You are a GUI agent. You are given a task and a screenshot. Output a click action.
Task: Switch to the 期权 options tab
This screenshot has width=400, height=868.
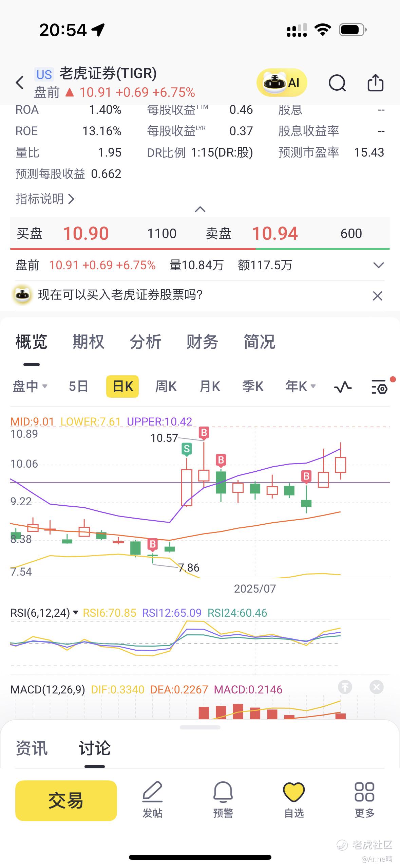click(88, 342)
